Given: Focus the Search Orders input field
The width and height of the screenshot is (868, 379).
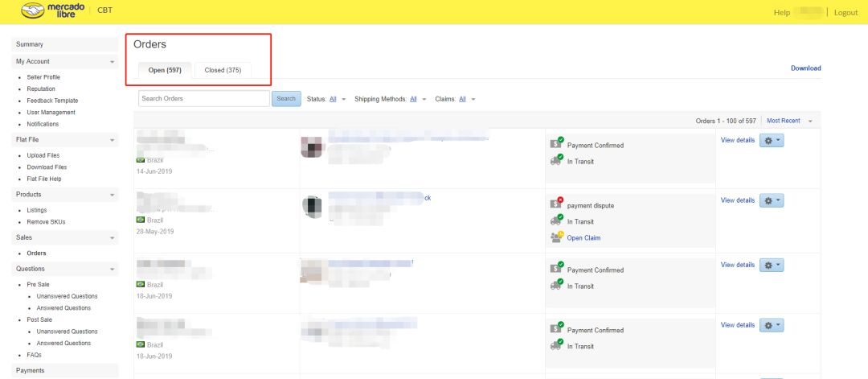Looking at the screenshot, I should pyautogui.click(x=203, y=99).
